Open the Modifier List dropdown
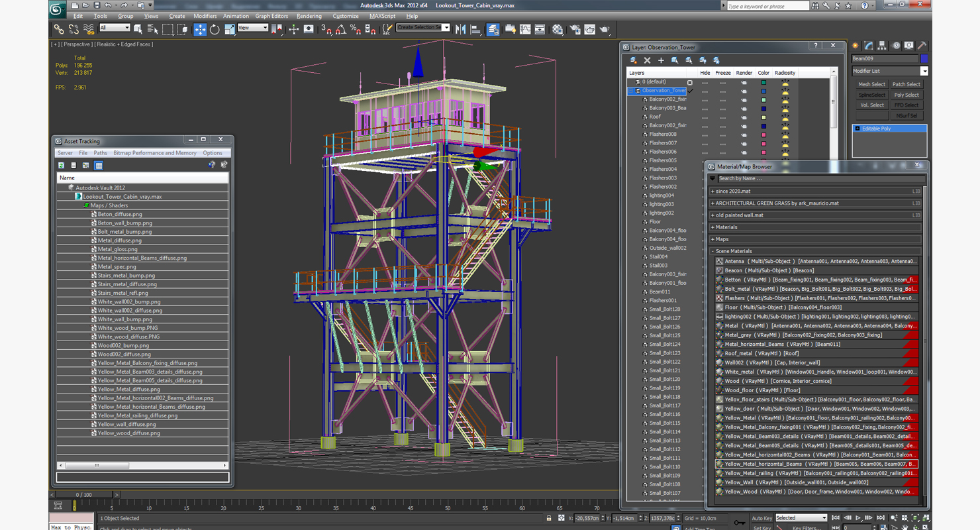980x530 pixels. 924,71
